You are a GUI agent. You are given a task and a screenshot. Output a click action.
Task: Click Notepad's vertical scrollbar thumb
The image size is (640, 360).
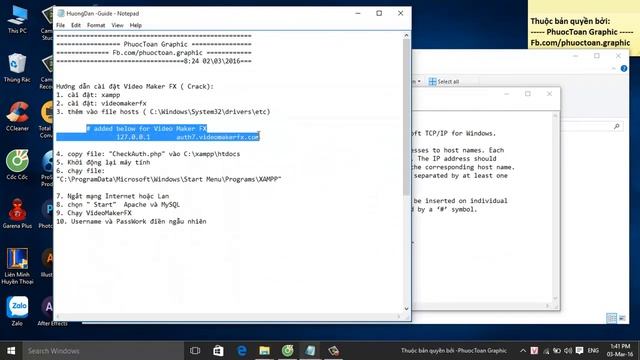[x=406, y=118]
